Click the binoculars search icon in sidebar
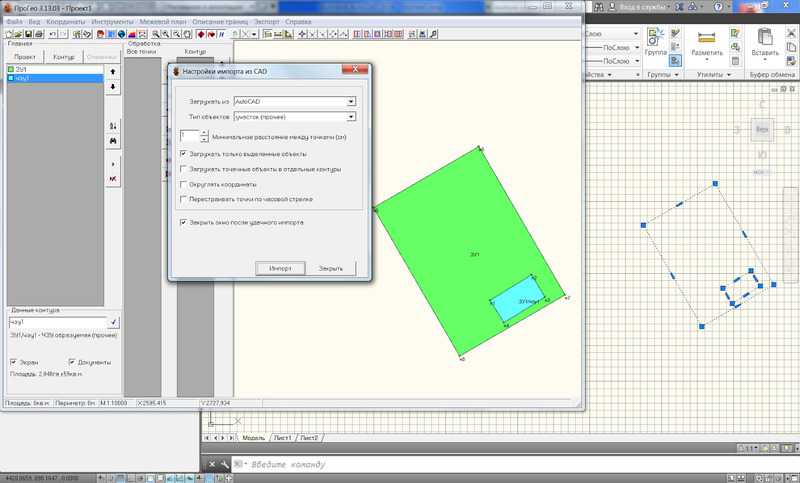The height and width of the screenshot is (483, 800). pyautogui.click(x=112, y=141)
